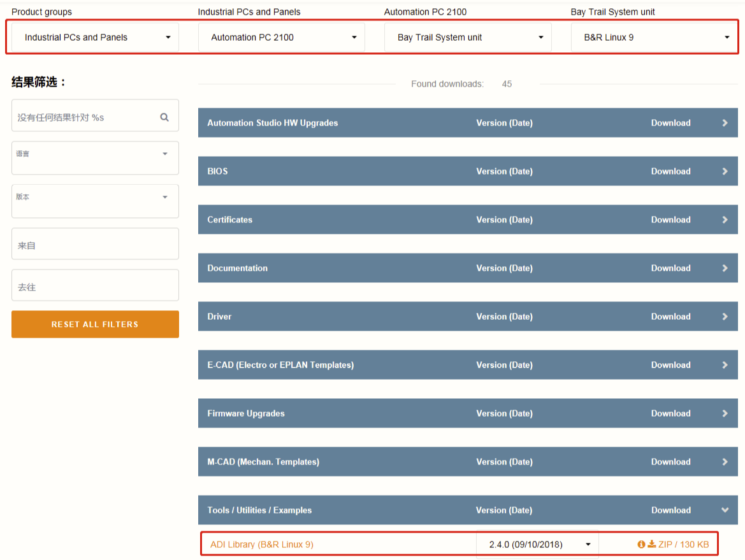Click E-CAD (Electro or EPLAN Templates) title
This screenshot has height=560, width=745.
click(x=280, y=365)
